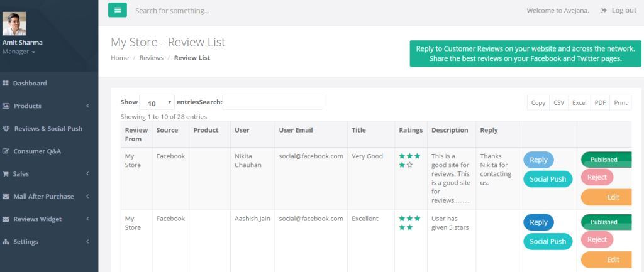
Task: Click the Sales shopping cart icon
Action: coord(6,174)
